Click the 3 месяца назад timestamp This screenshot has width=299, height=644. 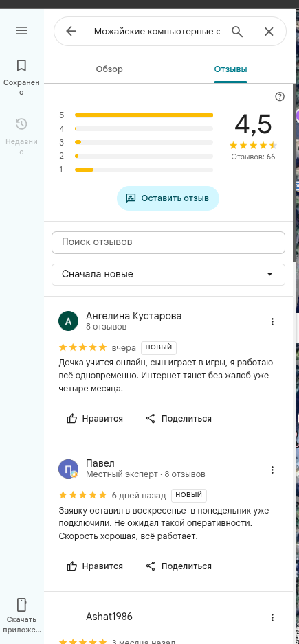144,641
